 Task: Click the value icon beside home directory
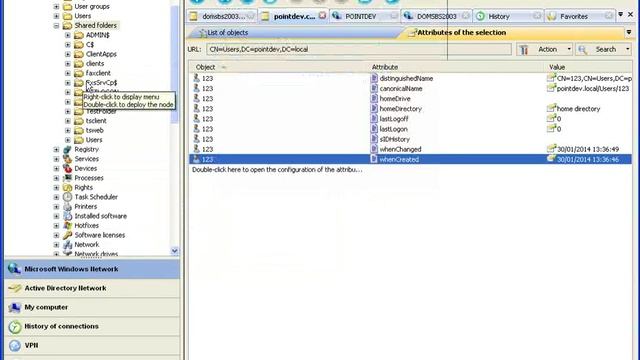tap(551, 108)
